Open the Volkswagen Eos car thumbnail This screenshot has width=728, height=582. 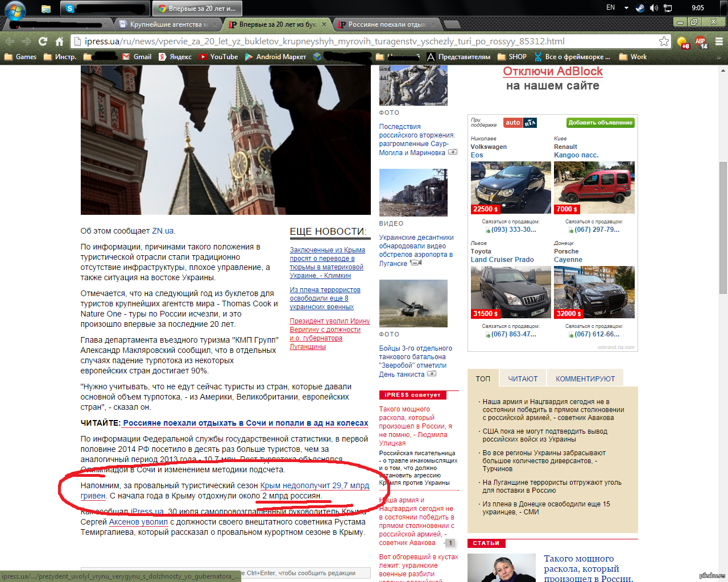(x=510, y=188)
